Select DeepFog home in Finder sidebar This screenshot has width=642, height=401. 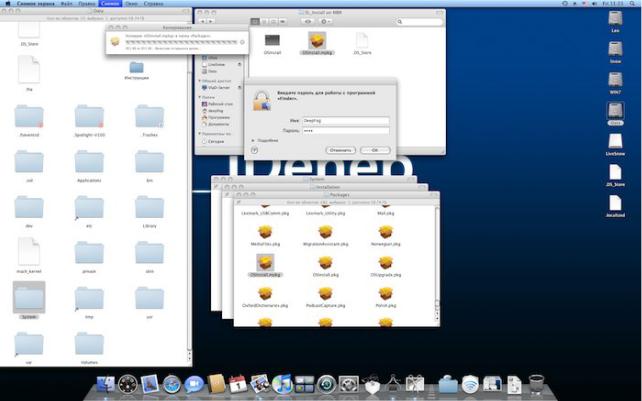(x=212, y=111)
